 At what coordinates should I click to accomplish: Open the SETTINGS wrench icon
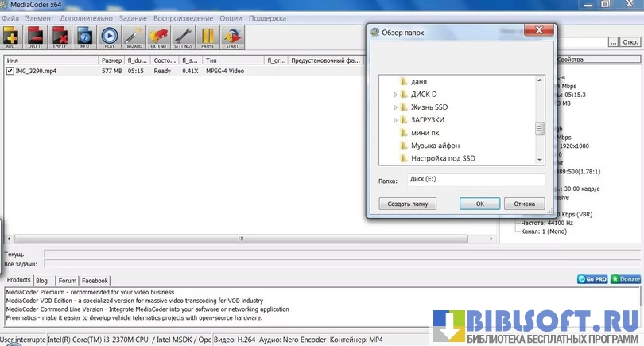(x=184, y=37)
